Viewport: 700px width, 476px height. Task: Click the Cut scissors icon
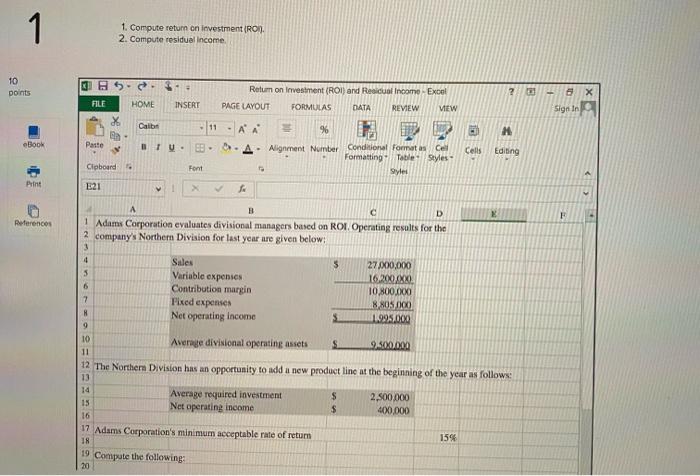(115, 121)
